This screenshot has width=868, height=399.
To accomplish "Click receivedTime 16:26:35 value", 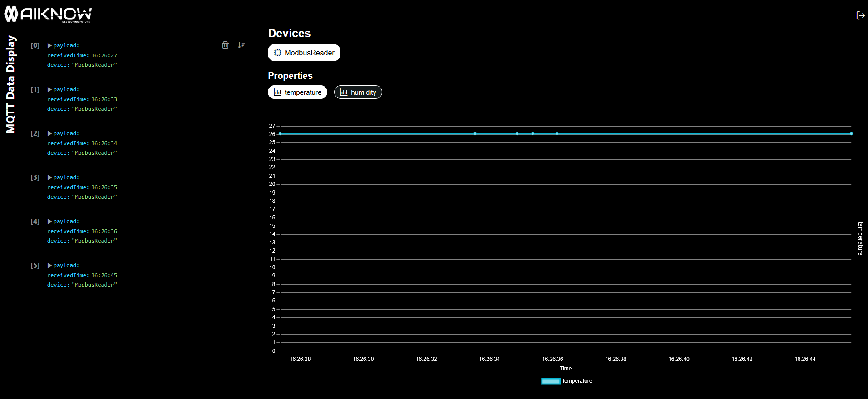I will [x=104, y=187].
